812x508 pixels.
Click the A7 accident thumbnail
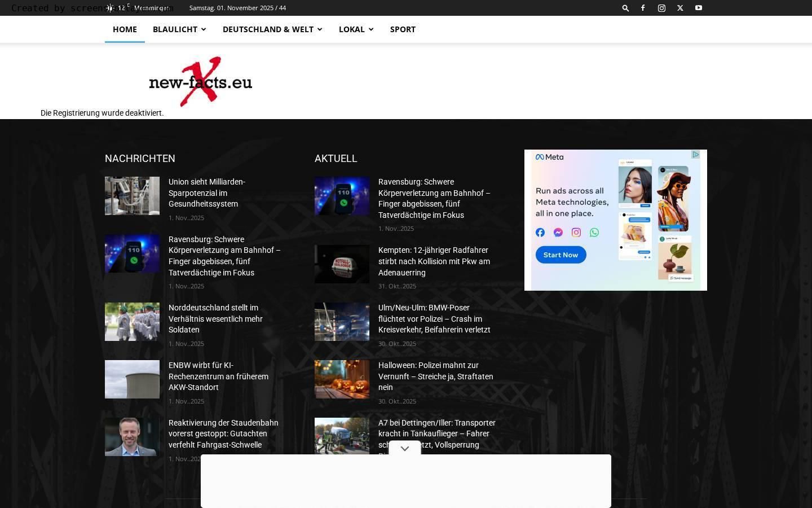(x=342, y=436)
